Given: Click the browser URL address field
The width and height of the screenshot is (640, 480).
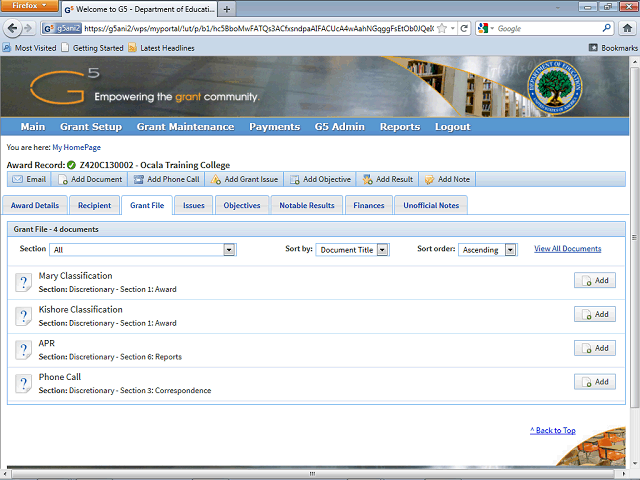Looking at the screenshot, I should pyautogui.click(x=259, y=28).
